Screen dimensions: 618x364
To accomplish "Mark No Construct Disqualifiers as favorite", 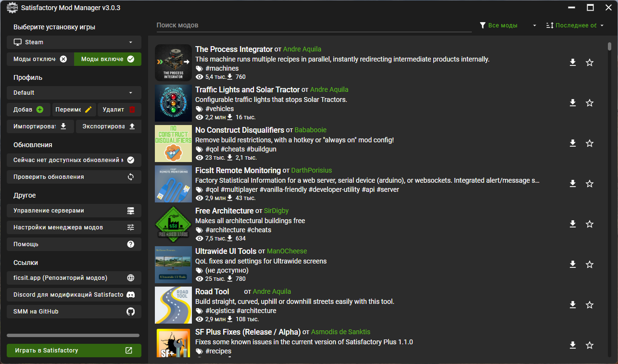I will coord(590,143).
